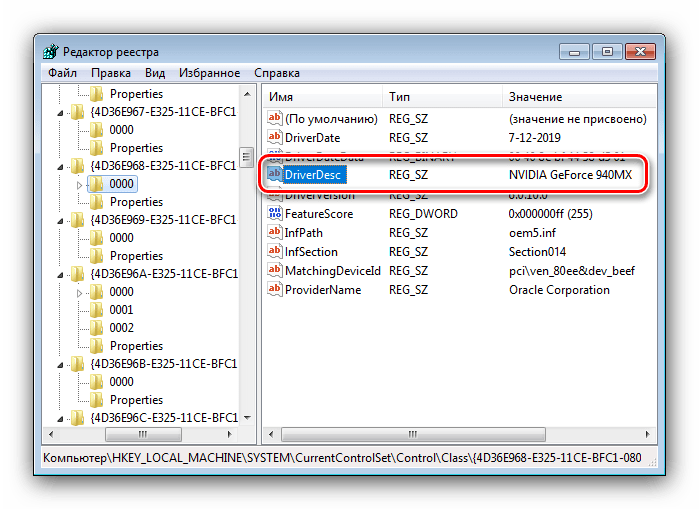Expand the selected 0000 subkey under 4D36E968
The height and width of the screenshot is (509, 699).
pyautogui.click(x=79, y=185)
